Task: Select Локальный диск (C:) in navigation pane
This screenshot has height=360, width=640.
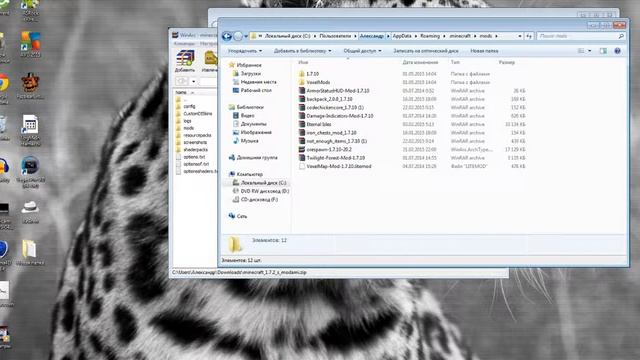Action: point(263,183)
